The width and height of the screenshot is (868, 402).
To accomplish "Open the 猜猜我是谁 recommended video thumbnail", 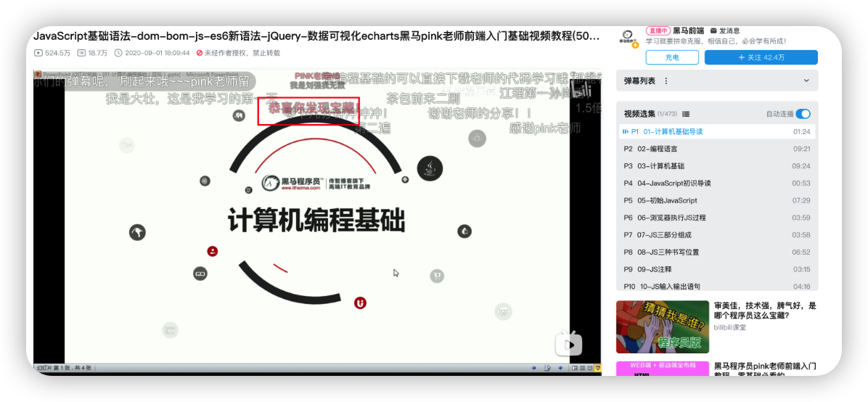I will pyautogui.click(x=662, y=327).
